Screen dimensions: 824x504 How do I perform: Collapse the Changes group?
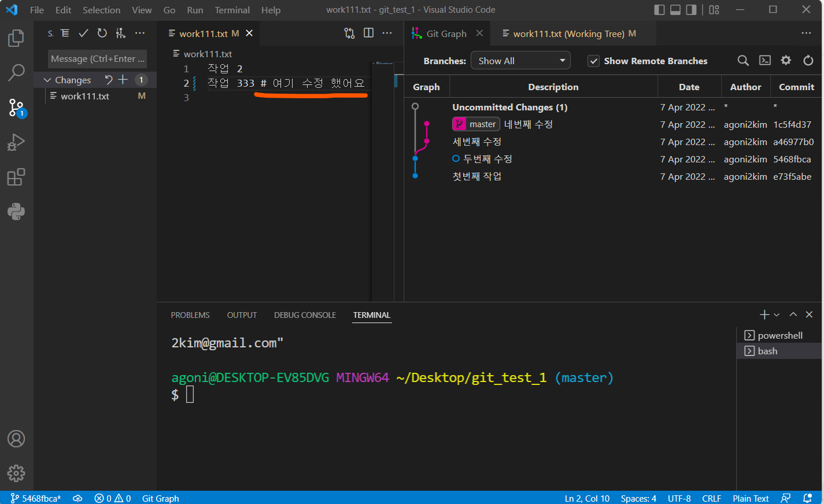click(47, 80)
